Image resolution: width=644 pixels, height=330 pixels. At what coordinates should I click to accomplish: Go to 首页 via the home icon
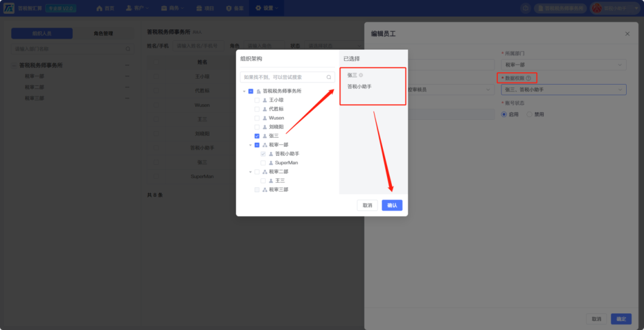tap(100, 8)
